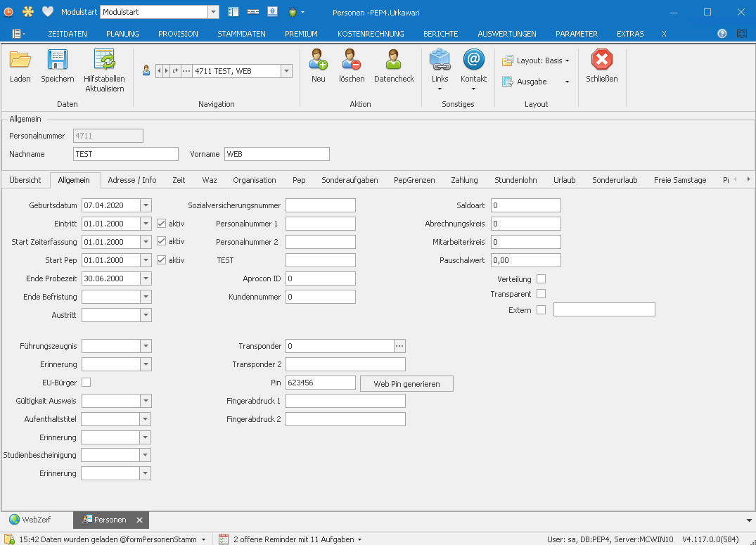Open the STAMMDATEN menu
756x545 pixels.
(241, 34)
